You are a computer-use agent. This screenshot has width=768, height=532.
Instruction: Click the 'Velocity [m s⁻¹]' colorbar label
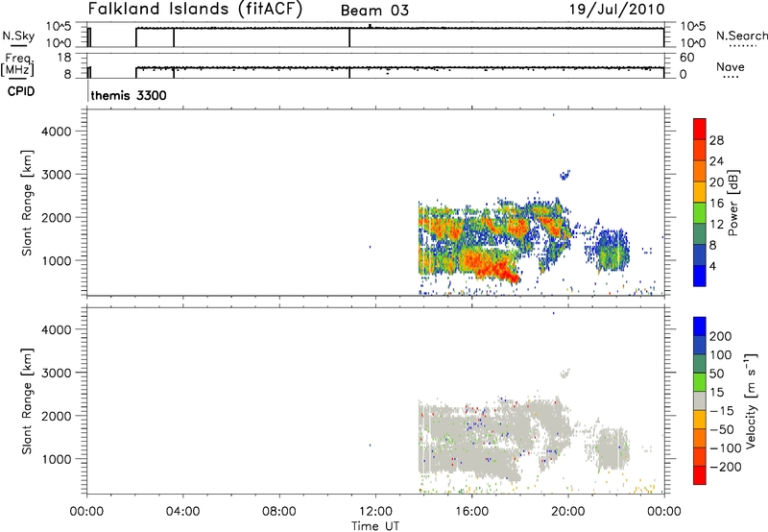[x=751, y=400]
